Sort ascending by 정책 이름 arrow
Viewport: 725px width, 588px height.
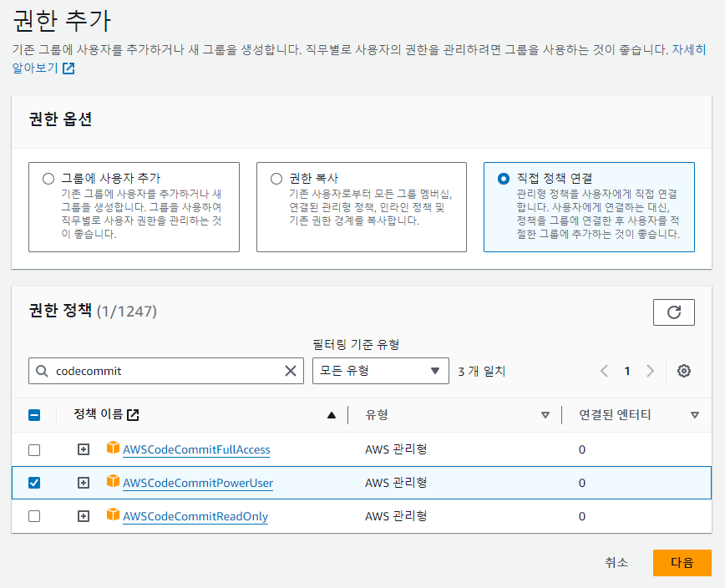pyautogui.click(x=331, y=415)
